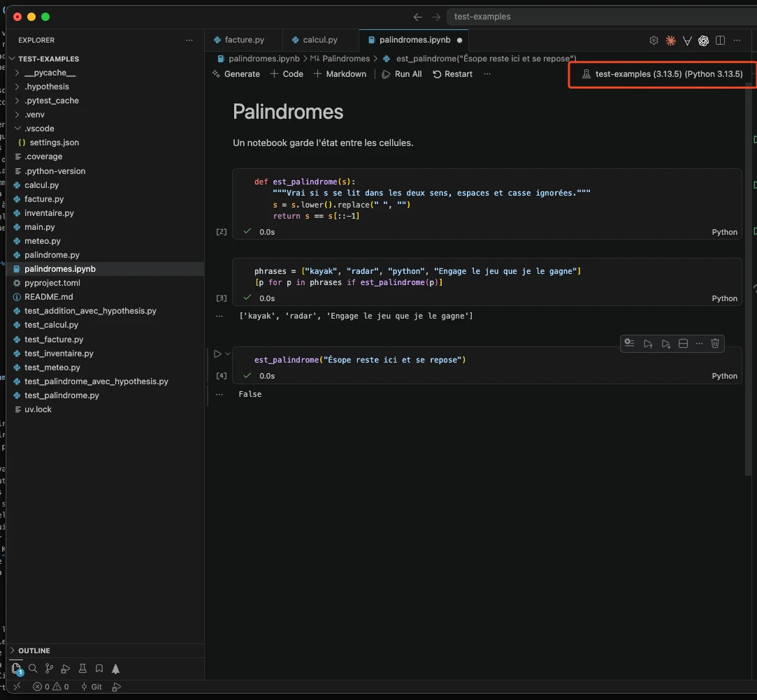Screen dimensions: 757x700
Task: Open output actions ellipsis beside False
Action: tap(219, 394)
